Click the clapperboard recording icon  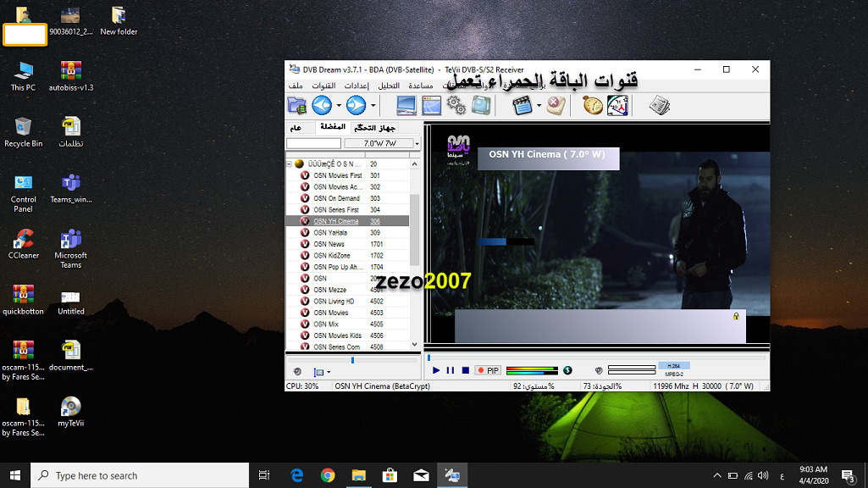tap(522, 105)
